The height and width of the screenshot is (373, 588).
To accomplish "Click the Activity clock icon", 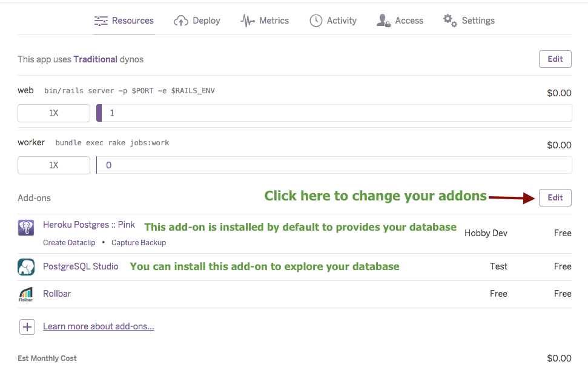I will (x=315, y=21).
